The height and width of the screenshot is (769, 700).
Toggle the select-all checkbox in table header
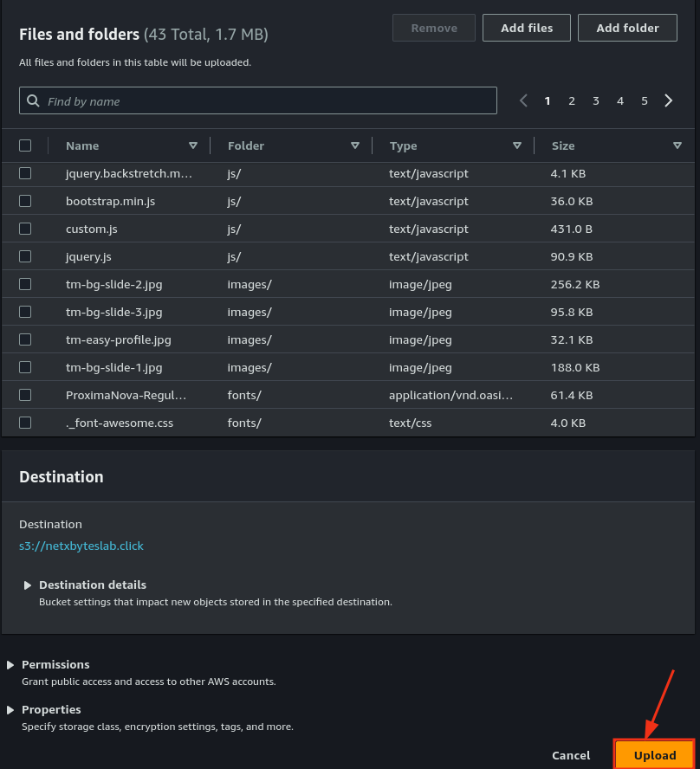point(25,145)
